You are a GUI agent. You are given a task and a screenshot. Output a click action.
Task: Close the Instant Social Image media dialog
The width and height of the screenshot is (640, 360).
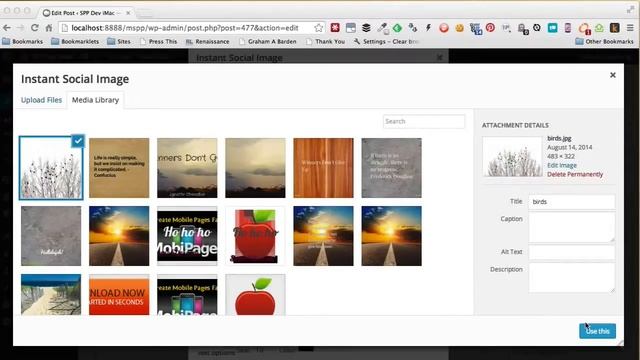[613, 75]
